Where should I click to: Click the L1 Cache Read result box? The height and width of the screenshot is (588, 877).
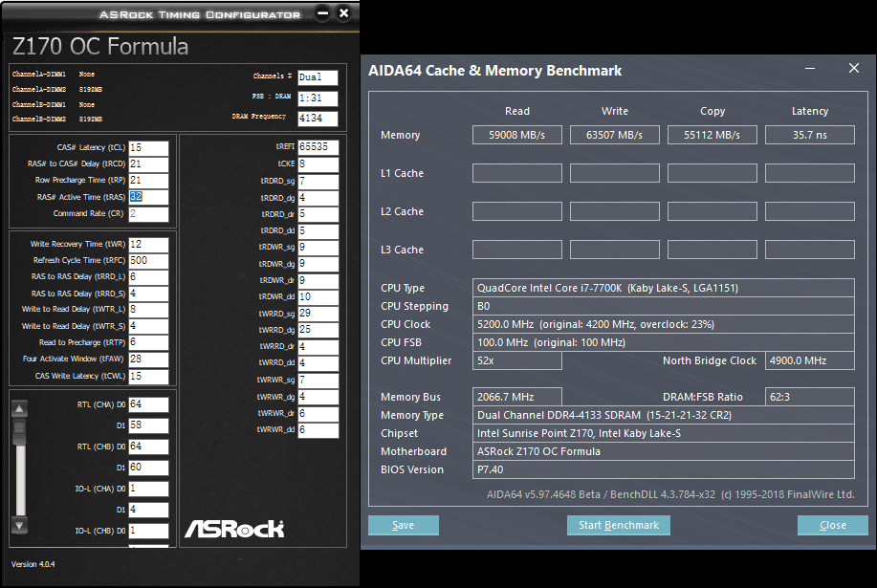pyautogui.click(x=516, y=173)
